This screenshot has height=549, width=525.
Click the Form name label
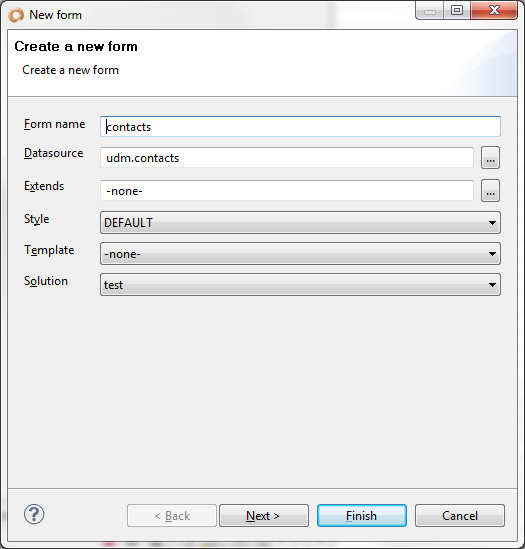click(55, 124)
